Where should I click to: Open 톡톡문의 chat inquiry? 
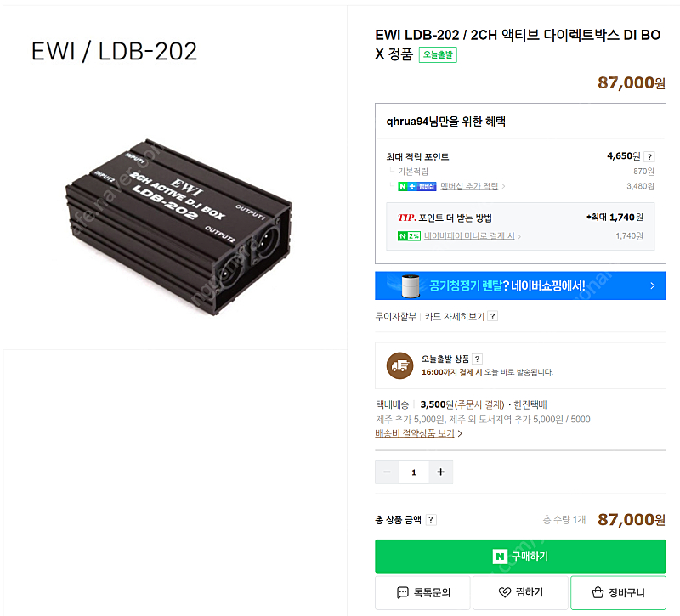423,593
